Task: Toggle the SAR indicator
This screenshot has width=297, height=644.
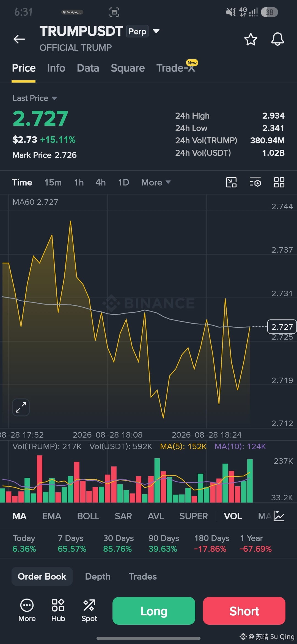Action: click(x=123, y=516)
